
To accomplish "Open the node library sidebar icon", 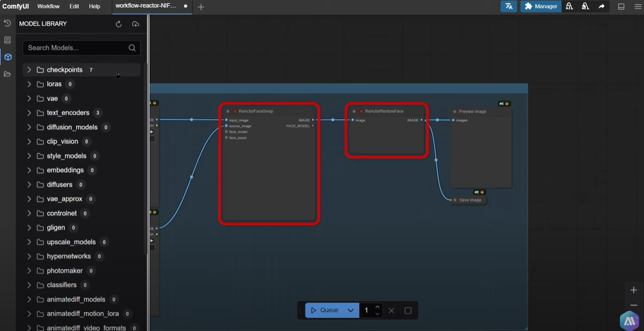I will coord(7,40).
